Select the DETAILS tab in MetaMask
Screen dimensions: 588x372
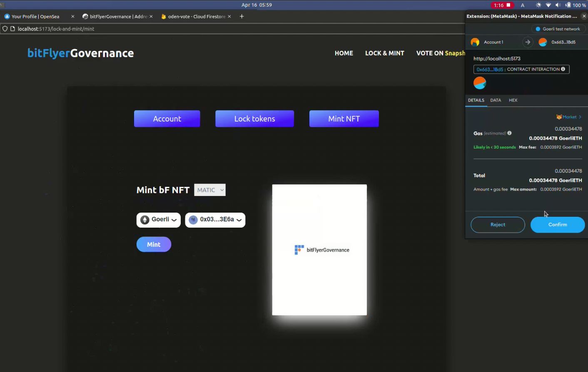(x=476, y=100)
